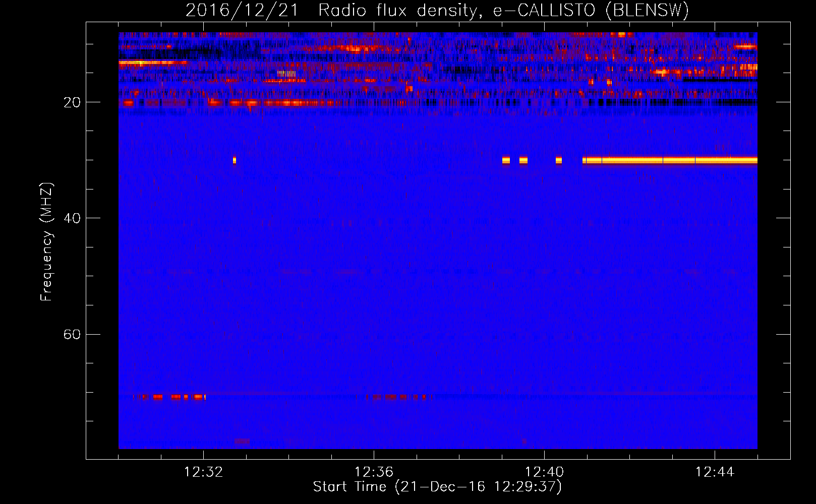Click the 12:32 time tick label
The height and width of the screenshot is (504, 816).
point(203,472)
